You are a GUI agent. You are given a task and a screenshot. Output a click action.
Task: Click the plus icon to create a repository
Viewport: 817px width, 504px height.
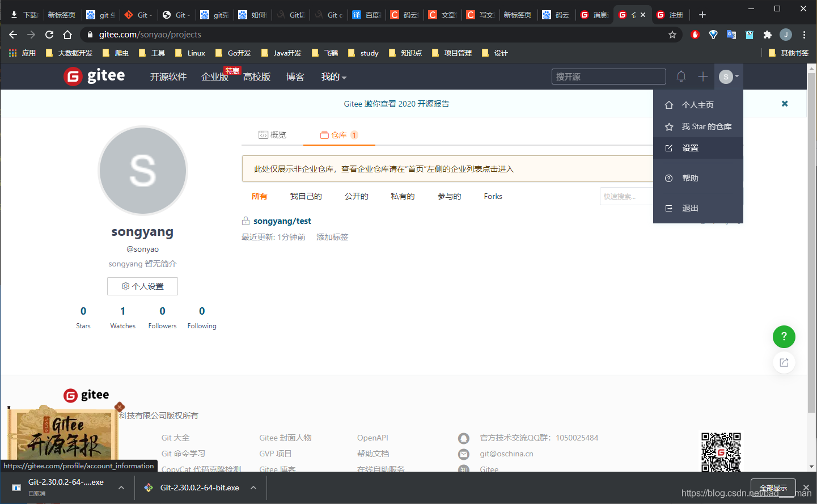tap(702, 76)
